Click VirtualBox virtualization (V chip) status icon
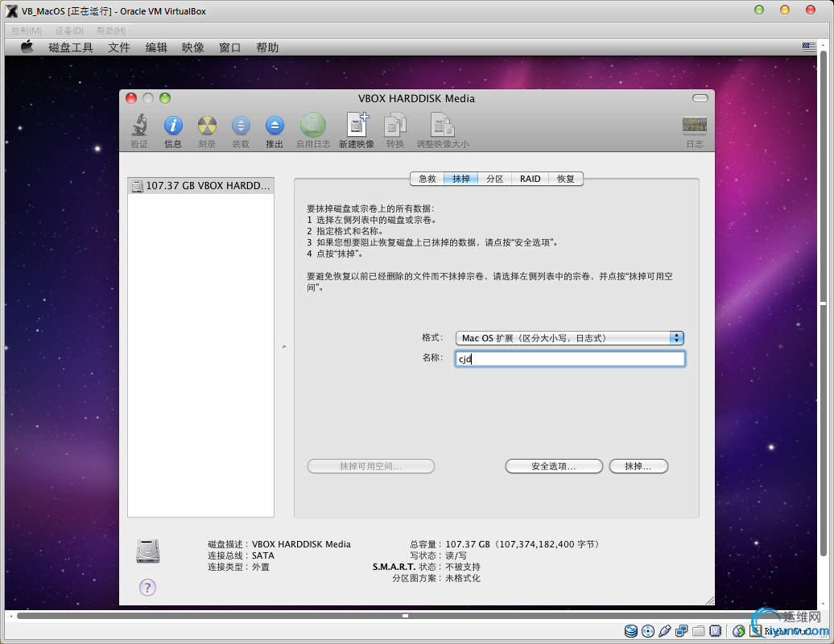 pyautogui.click(x=716, y=631)
